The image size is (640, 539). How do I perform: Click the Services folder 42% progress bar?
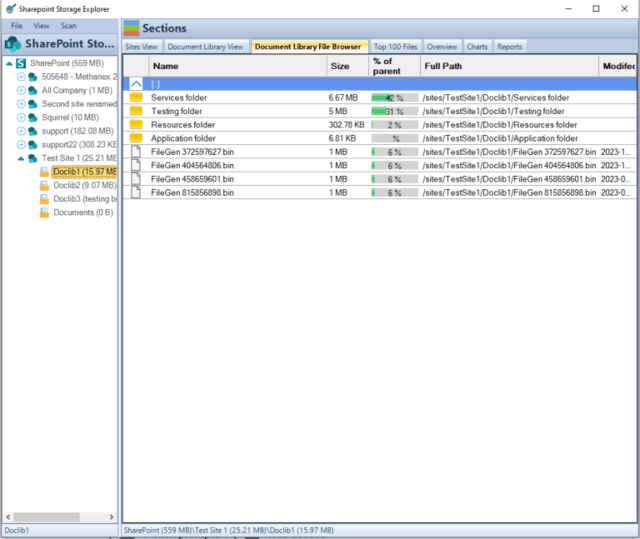[x=394, y=98]
